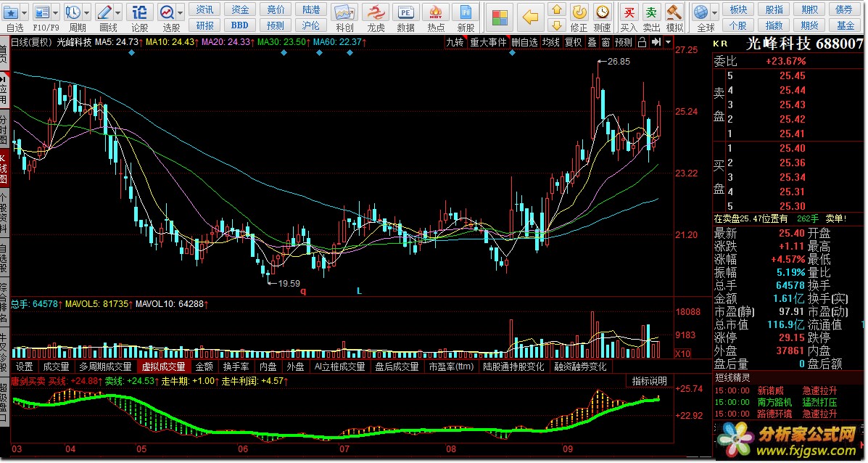Viewport: 868px width, 463px height.
Task: Click the 新诺威 急速拉升 alert row
Action: (776, 390)
